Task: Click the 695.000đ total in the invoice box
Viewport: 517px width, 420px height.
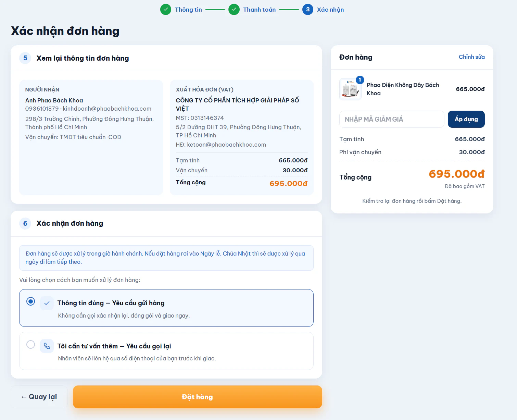Action: (288, 184)
